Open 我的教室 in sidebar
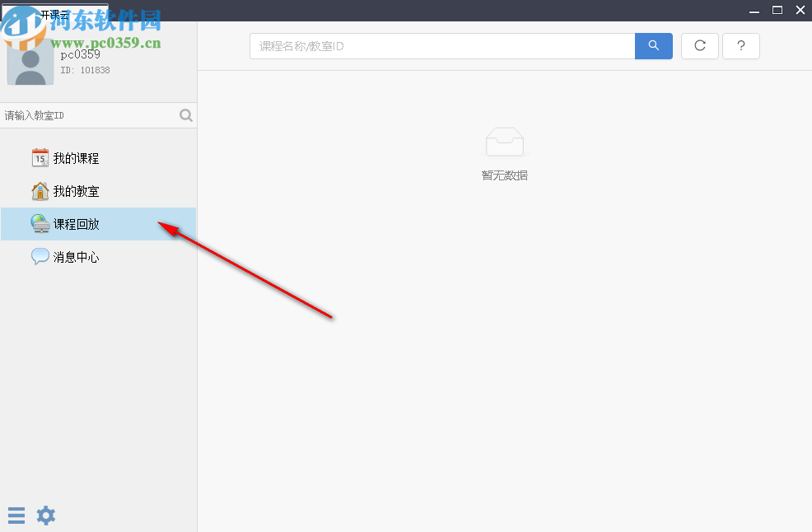Viewport: 812px width, 532px height. point(98,191)
